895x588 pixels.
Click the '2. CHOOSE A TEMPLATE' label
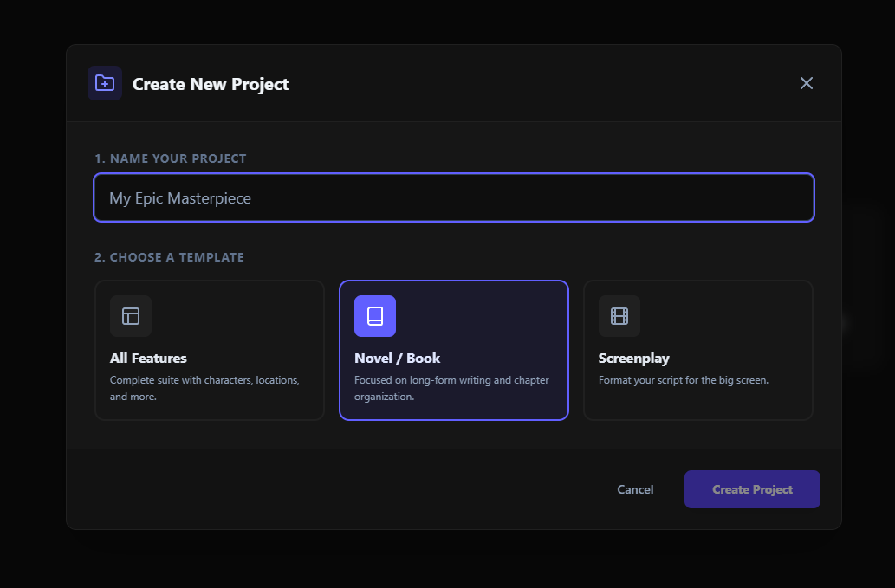pos(170,257)
